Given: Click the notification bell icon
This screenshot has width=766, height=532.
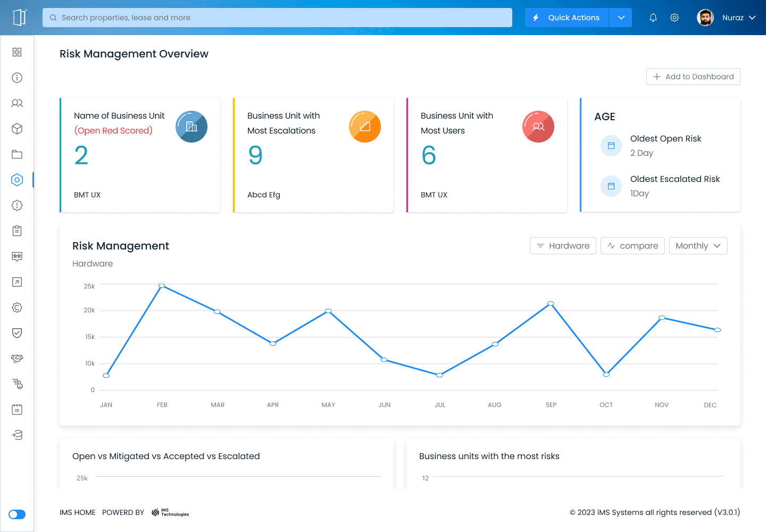Looking at the screenshot, I should click(x=653, y=18).
